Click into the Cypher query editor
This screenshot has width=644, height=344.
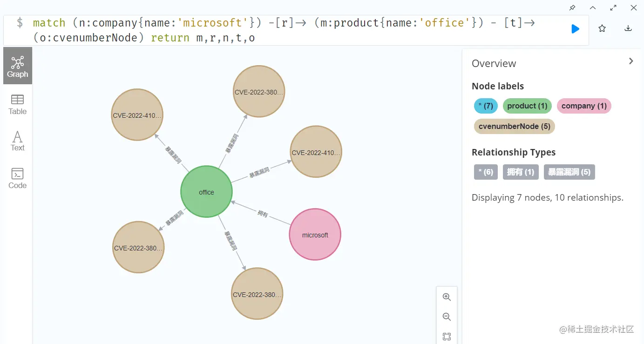tap(296, 30)
